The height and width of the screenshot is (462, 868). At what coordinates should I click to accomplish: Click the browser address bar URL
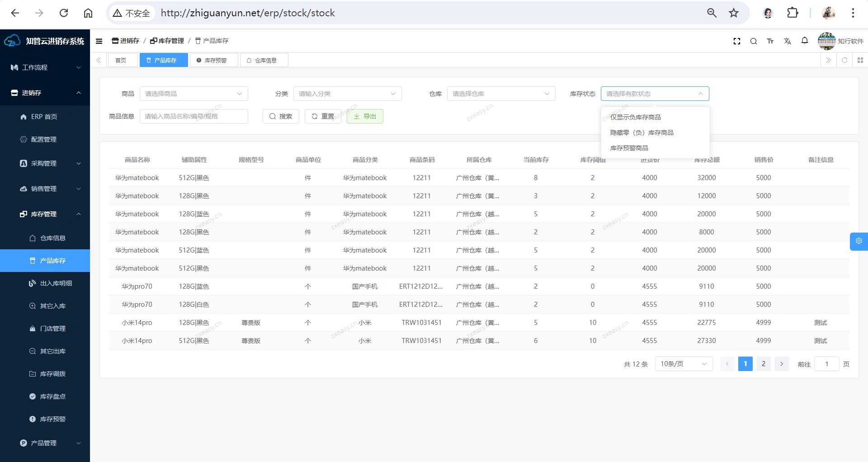(x=248, y=13)
